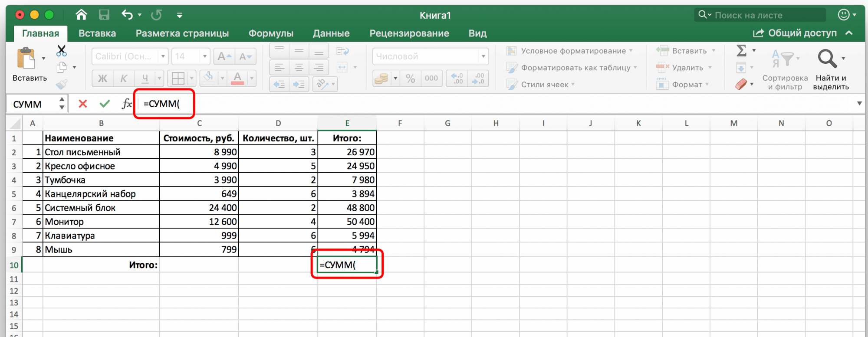
Task: Click the AutoSum sigma icon
Action: click(x=742, y=51)
